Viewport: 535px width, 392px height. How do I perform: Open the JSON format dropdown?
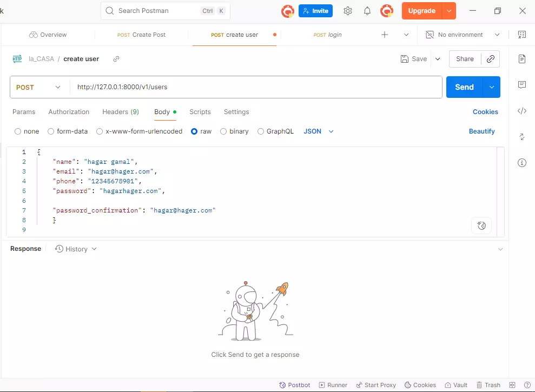click(319, 131)
